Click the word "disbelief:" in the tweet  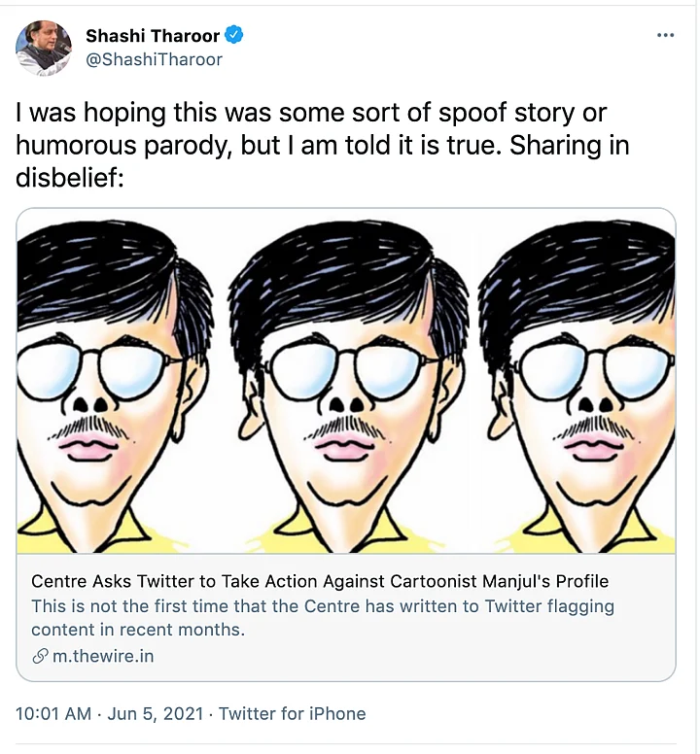(70, 179)
